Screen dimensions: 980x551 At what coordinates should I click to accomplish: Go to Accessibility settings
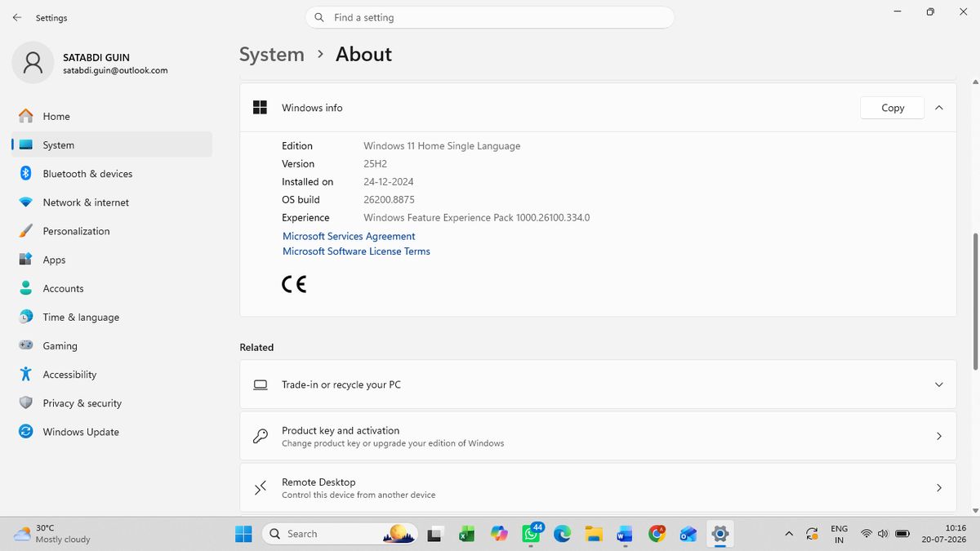[112, 374]
